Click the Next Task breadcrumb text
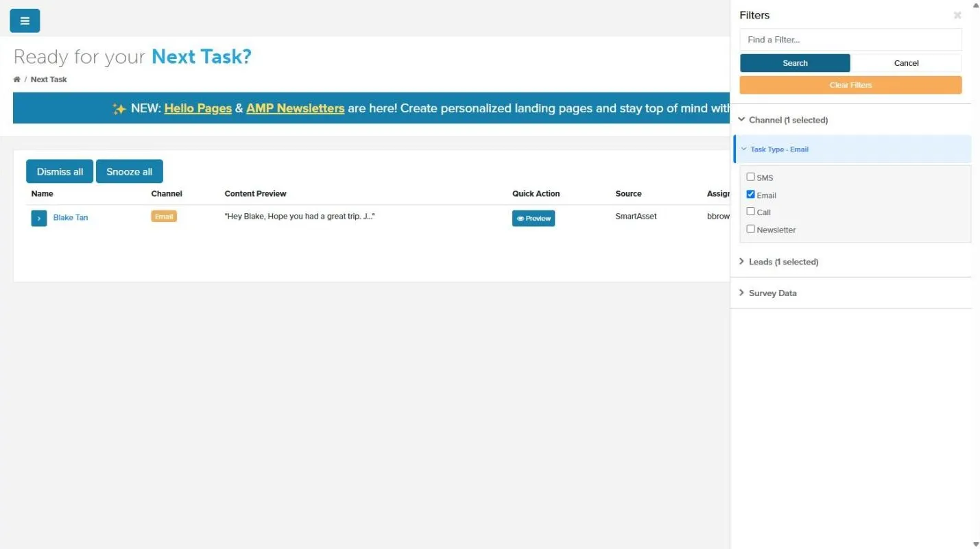Viewport: 980px width, 549px height. coord(49,80)
